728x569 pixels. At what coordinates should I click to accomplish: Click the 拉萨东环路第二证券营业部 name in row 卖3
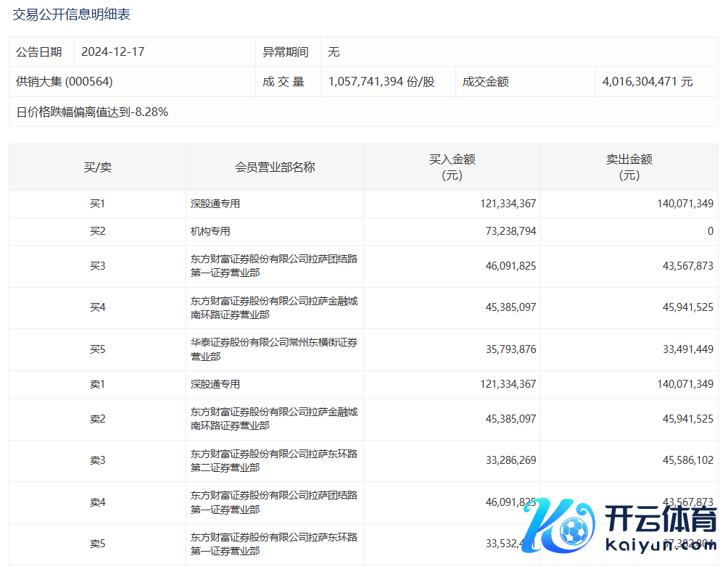pyautogui.click(x=273, y=461)
